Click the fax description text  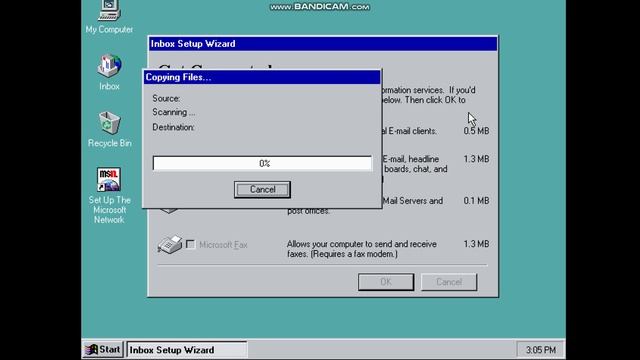pos(362,249)
